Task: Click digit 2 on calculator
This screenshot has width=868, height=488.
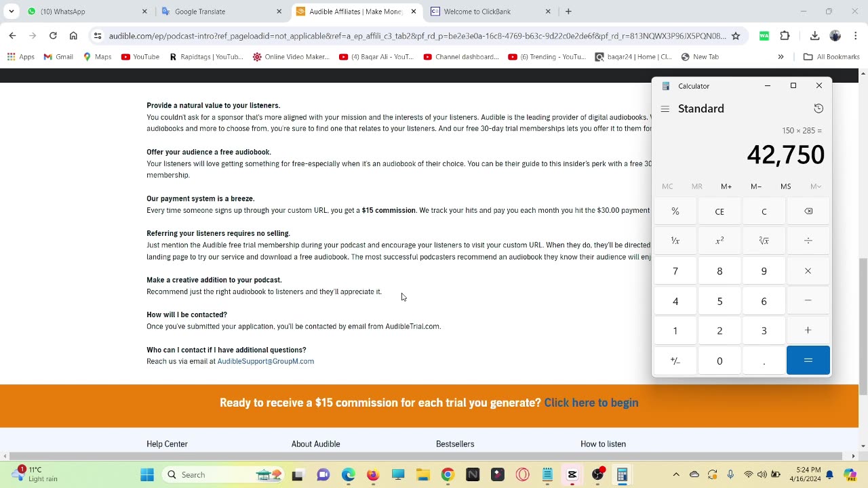Action: click(x=719, y=331)
